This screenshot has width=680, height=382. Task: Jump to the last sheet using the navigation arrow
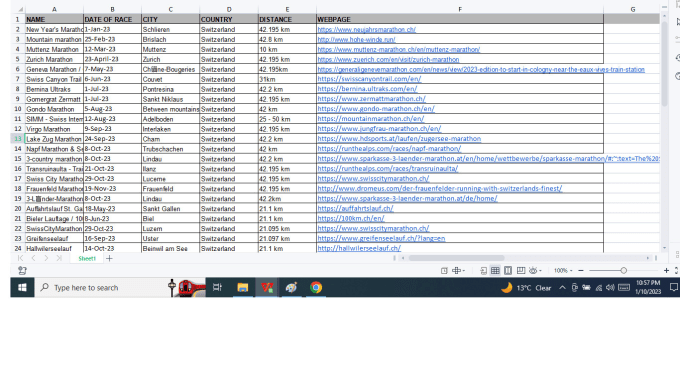point(59,258)
